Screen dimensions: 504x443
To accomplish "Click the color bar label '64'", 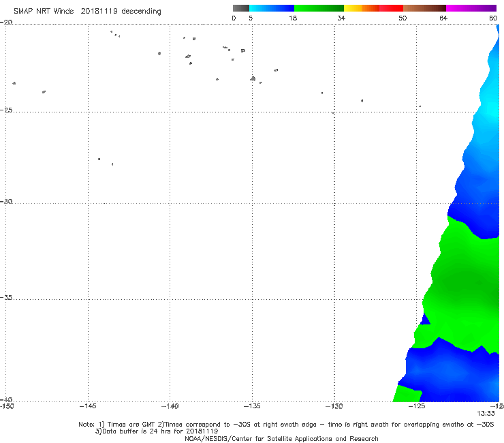I will tap(443, 18).
